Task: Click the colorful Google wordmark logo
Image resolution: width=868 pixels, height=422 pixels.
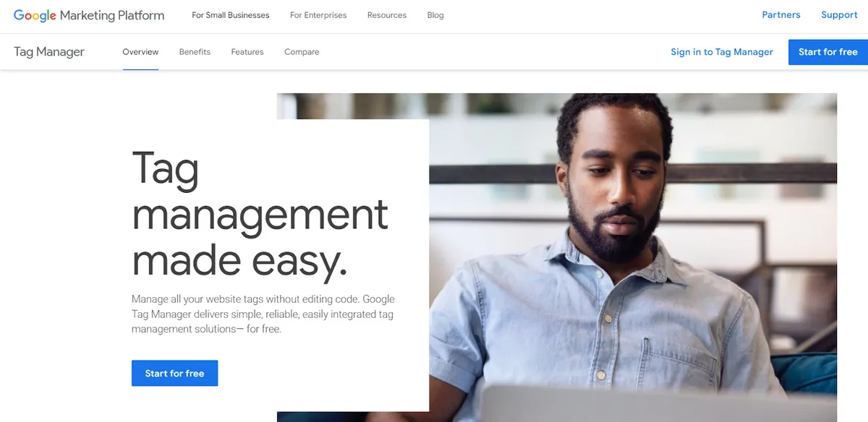Action: click(x=35, y=15)
